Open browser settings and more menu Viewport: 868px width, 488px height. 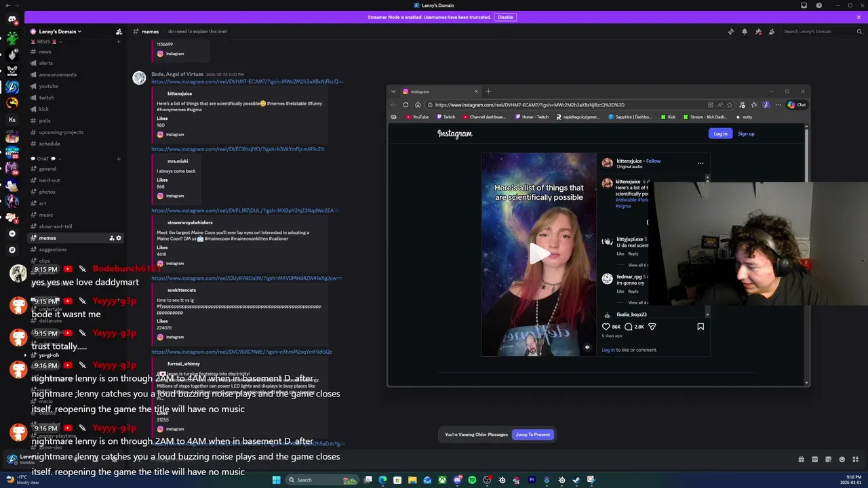coord(778,105)
